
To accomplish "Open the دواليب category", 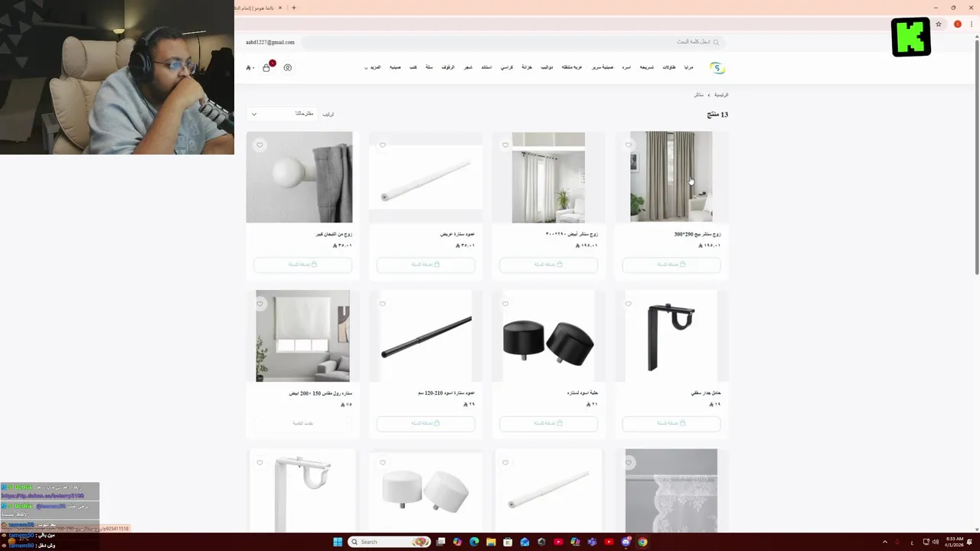I will tap(547, 67).
